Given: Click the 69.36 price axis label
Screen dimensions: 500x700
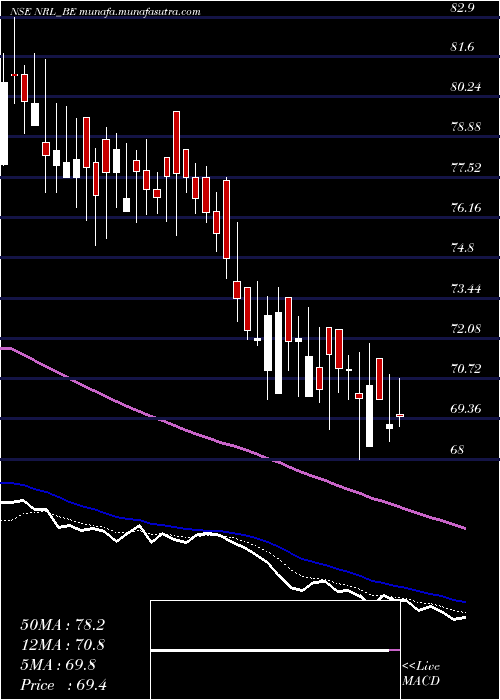Looking at the screenshot, I should (467, 409).
